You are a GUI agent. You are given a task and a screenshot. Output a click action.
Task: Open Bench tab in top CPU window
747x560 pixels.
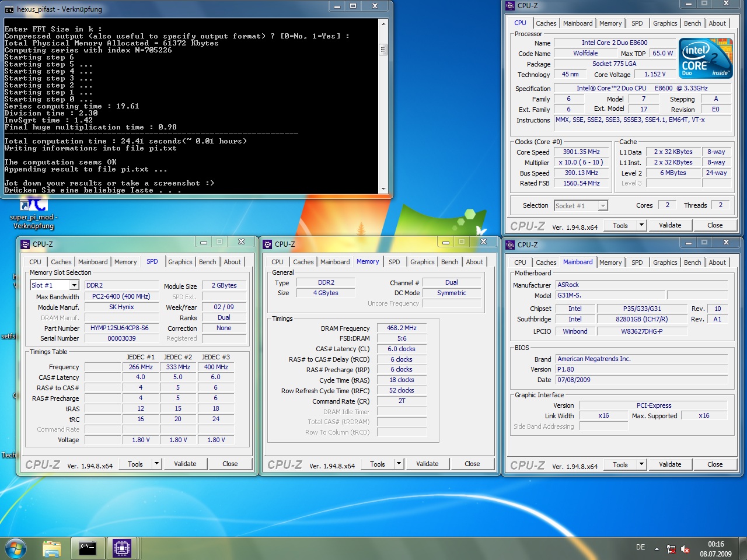point(693,23)
